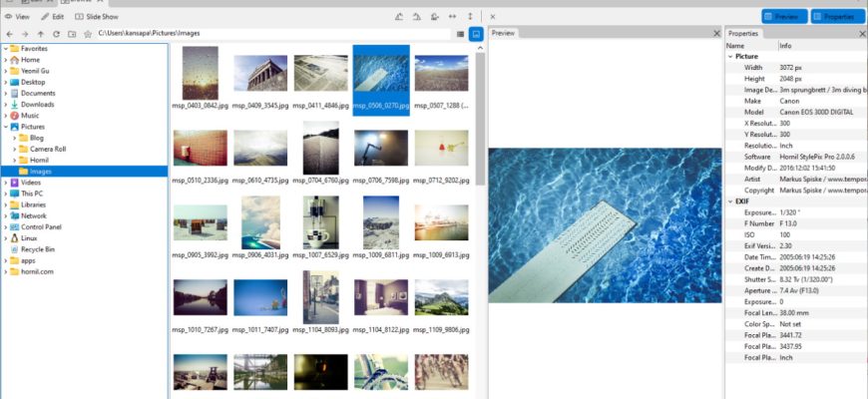Navigate back in folder history
This screenshot has width=868, height=399.
[x=9, y=34]
